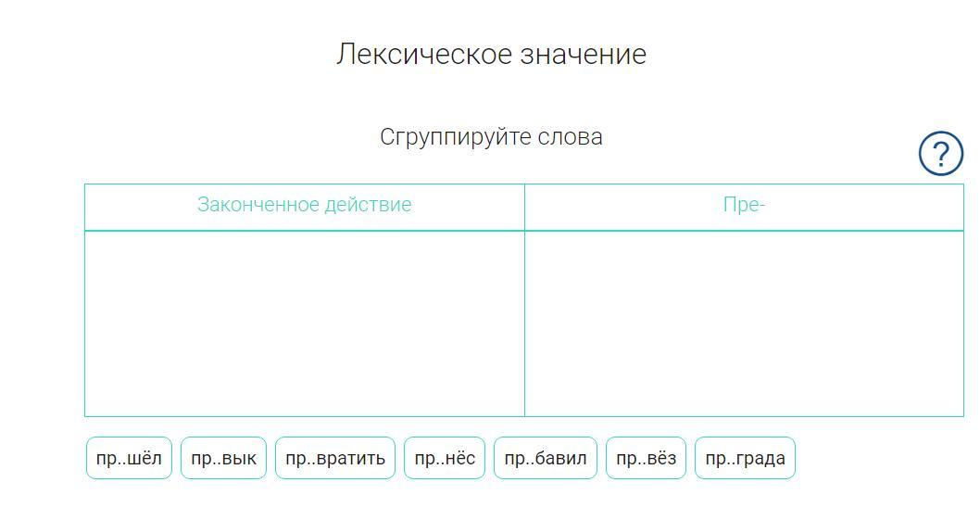
Task: Select the пр..вёз word chip
Action: (x=647, y=458)
